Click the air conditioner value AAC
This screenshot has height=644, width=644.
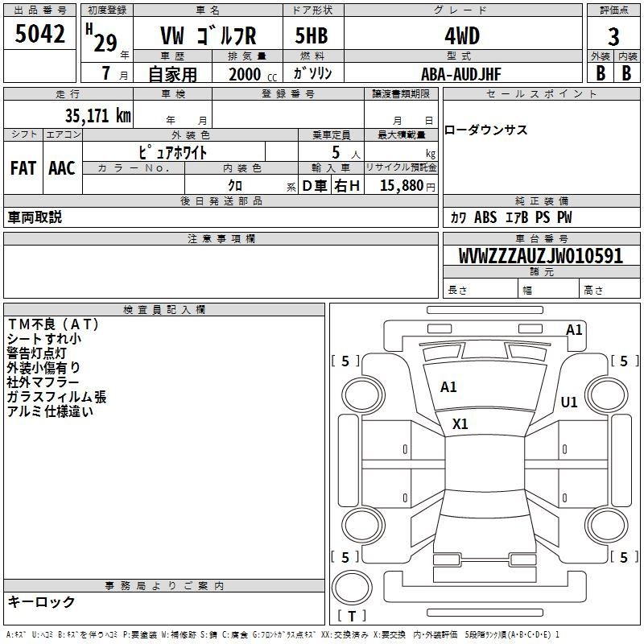(62, 168)
